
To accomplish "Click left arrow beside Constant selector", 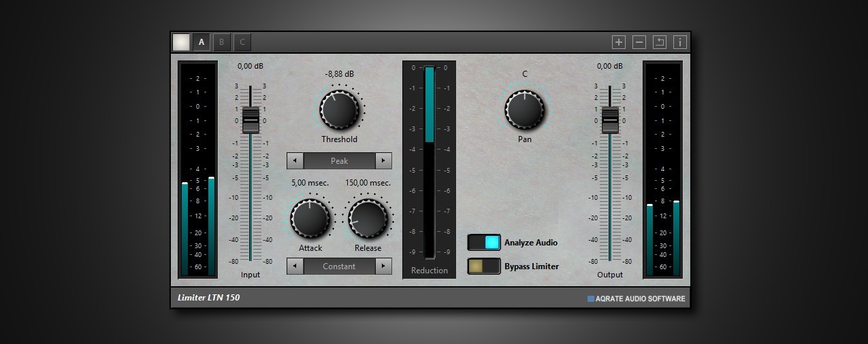I will click(x=295, y=266).
